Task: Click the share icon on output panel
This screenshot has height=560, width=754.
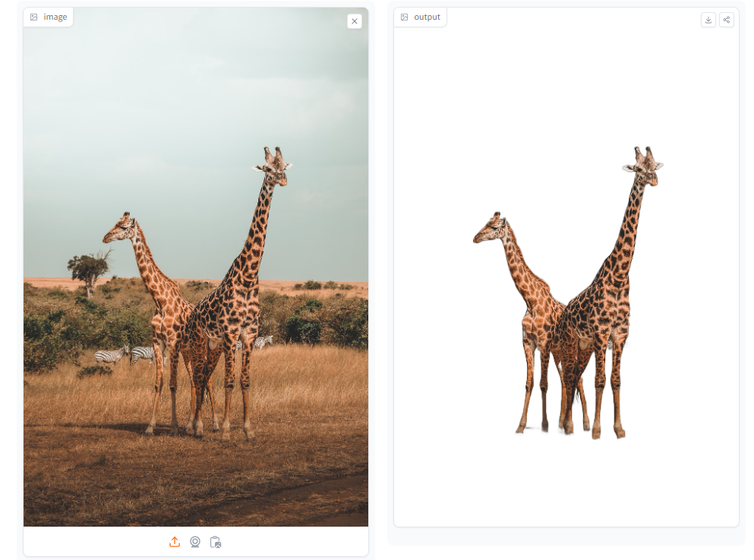Action: coord(726,20)
